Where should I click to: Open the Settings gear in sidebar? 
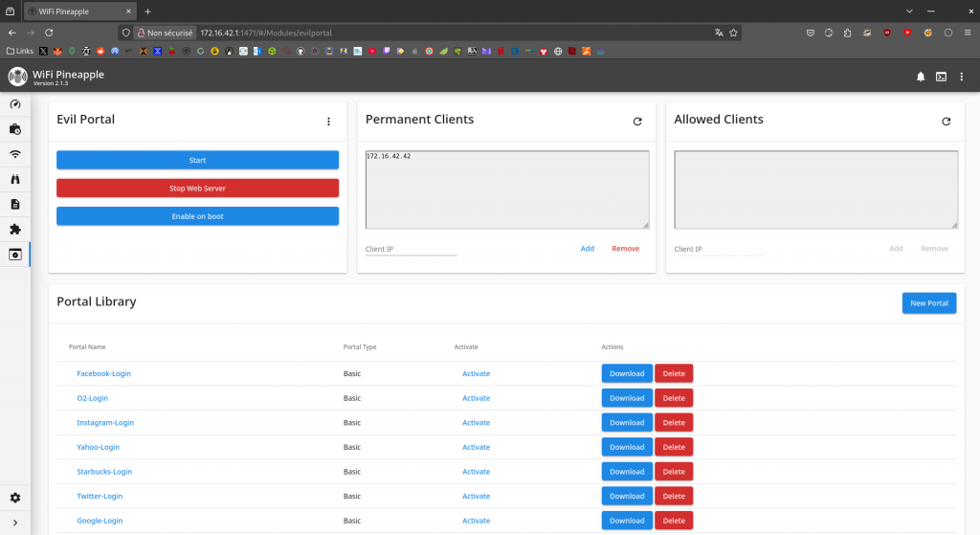coord(15,498)
